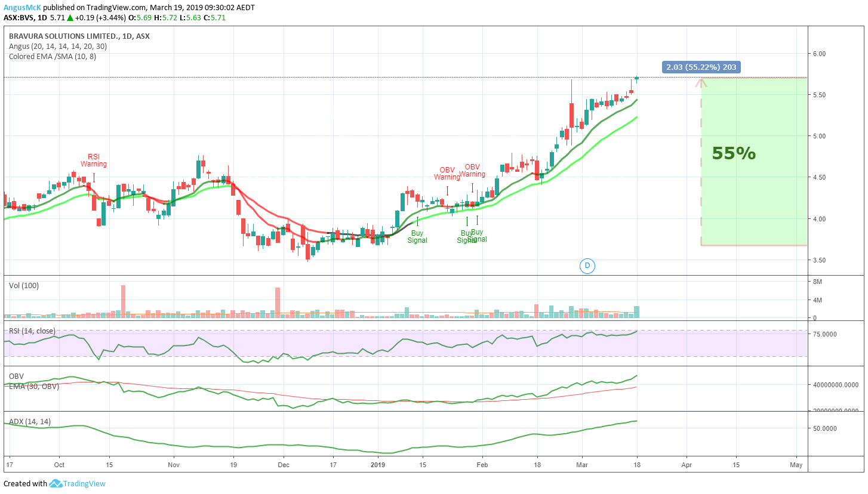Click the 2019 date axis label
The height and width of the screenshot is (494, 868).
pyautogui.click(x=378, y=464)
